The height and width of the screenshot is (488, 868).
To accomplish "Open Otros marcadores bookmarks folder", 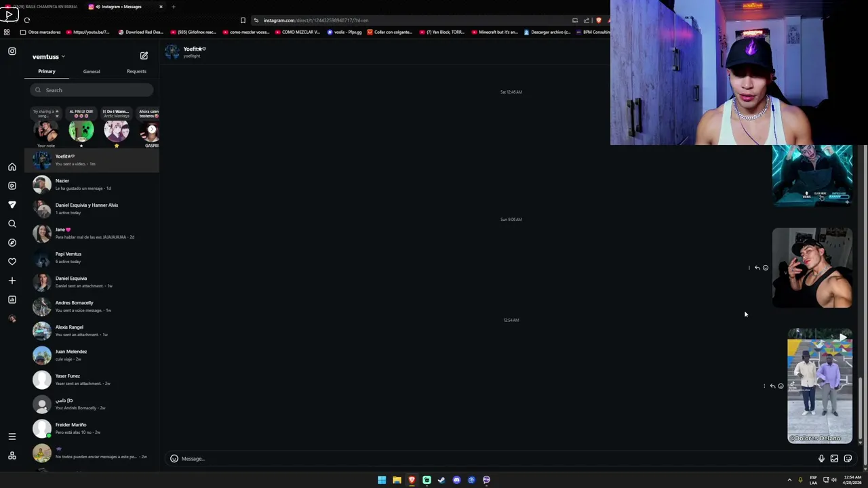I will click(41, 32).
